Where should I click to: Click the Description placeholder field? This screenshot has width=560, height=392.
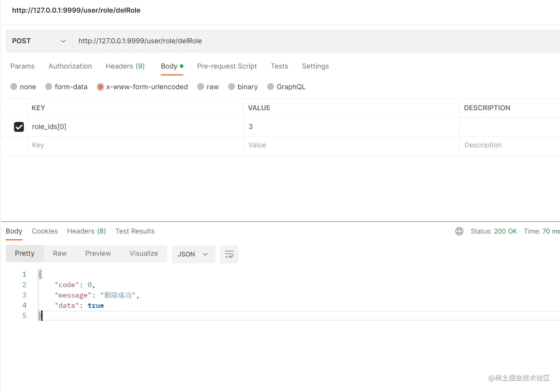(509, 145)
